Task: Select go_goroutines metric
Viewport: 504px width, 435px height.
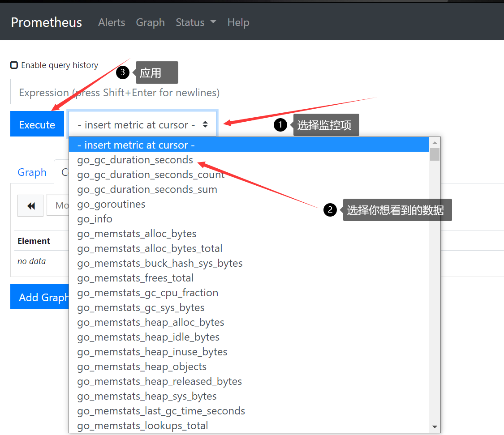Action: 249,204
